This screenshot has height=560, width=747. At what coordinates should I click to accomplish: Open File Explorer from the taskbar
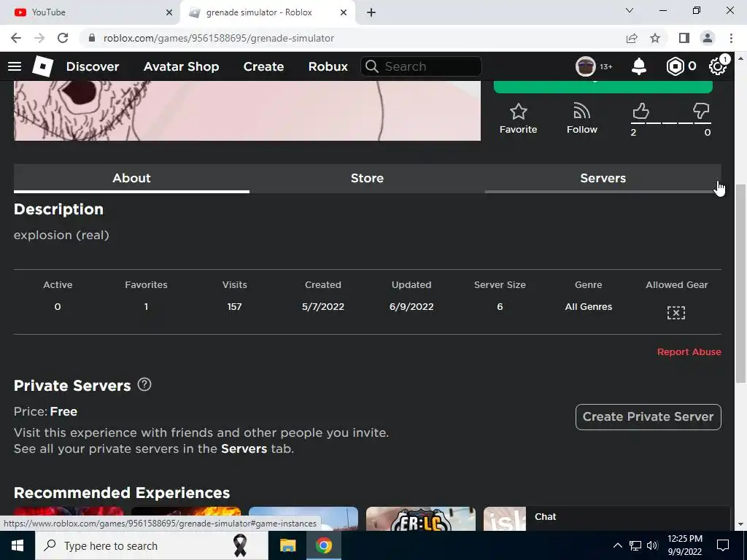pyautogui.click(x=287, y=545)
